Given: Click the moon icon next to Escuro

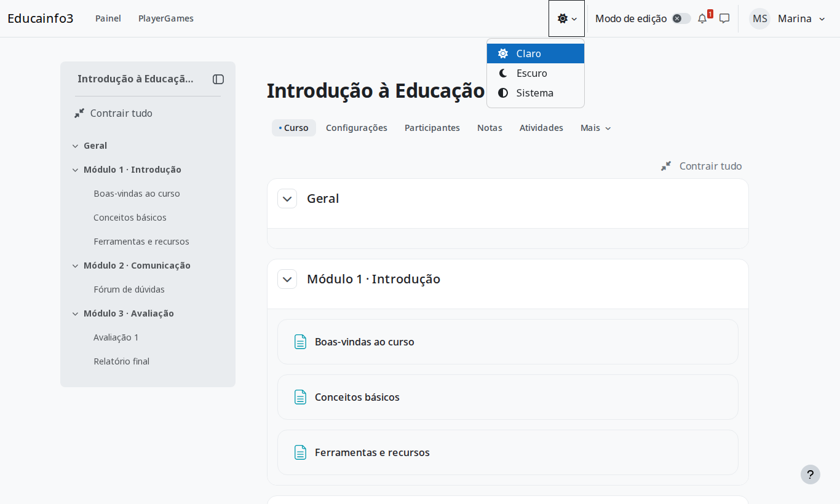Looking at the screenshot, I should [503, 73].
